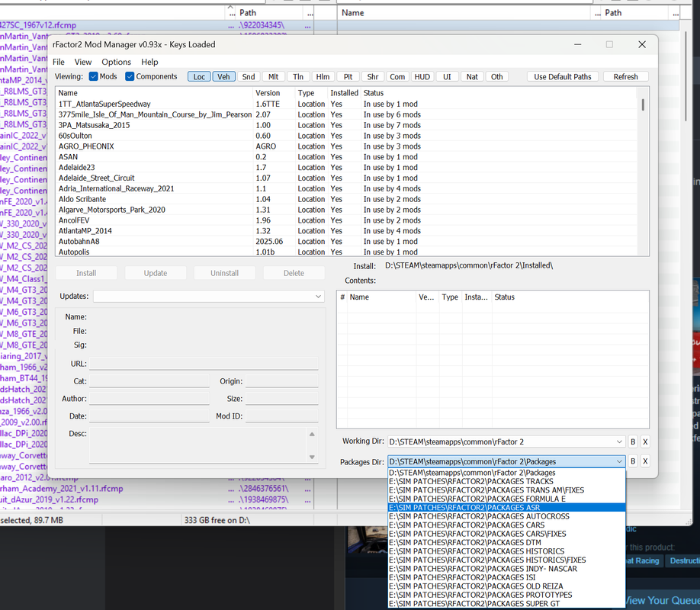Open the View menu
This screenshot has height=610, width=700.
point(83,62)
